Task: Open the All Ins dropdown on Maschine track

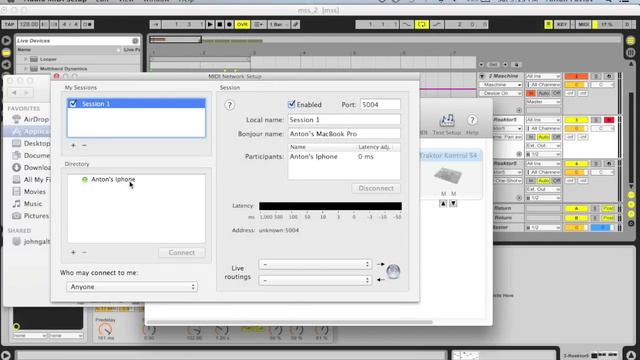Action: pos(543,76)
